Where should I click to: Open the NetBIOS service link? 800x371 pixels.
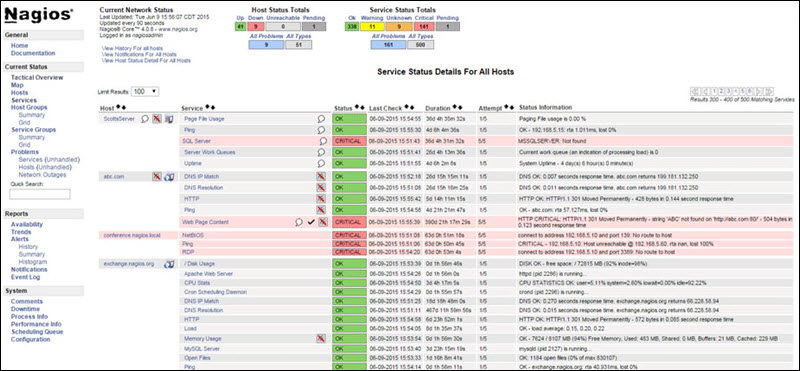point(192,235)
